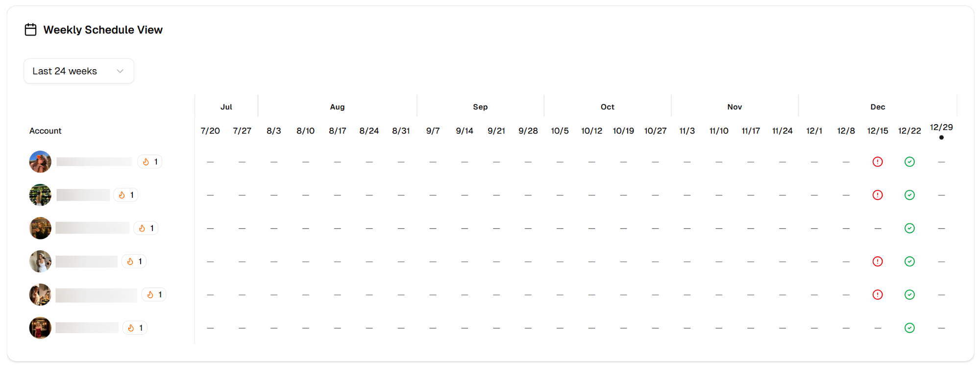Click the current week indicator dot under 12/29
The height and width of the screenshot is (367, 980).
941,137
